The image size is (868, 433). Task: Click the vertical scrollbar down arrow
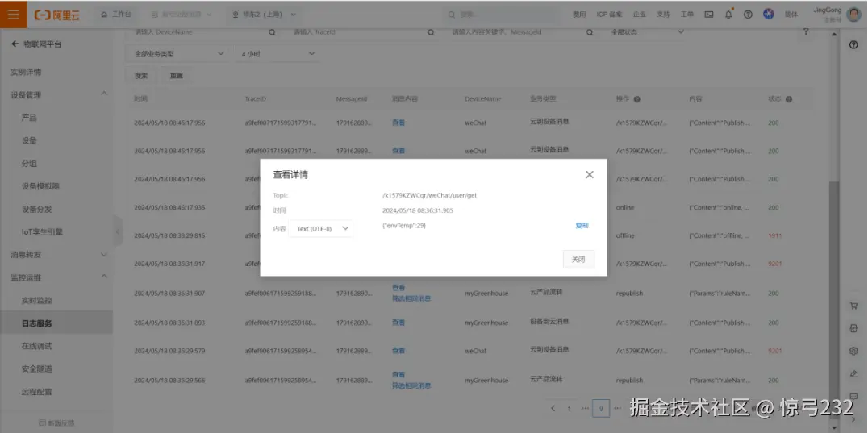pyautogui.click(x=835, y=427)
